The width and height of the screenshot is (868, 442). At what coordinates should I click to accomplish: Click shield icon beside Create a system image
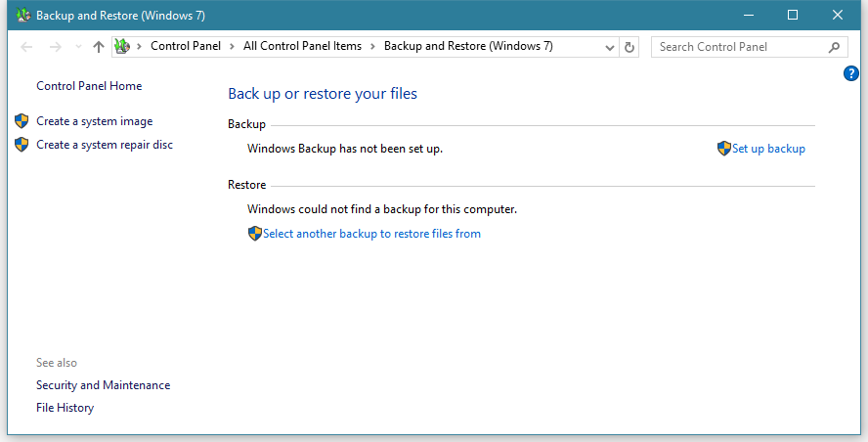[x=22, y=121]
